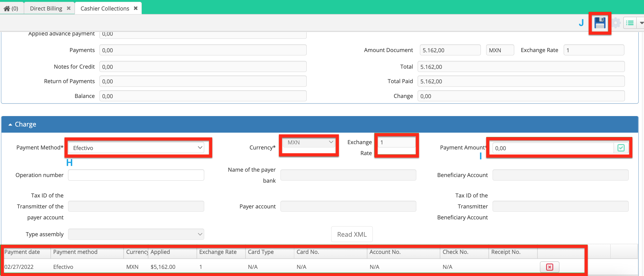The width and height of the screenshot is (644, 276).
Task: Open the Type assembly dropdown
Action: pos(136,234)
